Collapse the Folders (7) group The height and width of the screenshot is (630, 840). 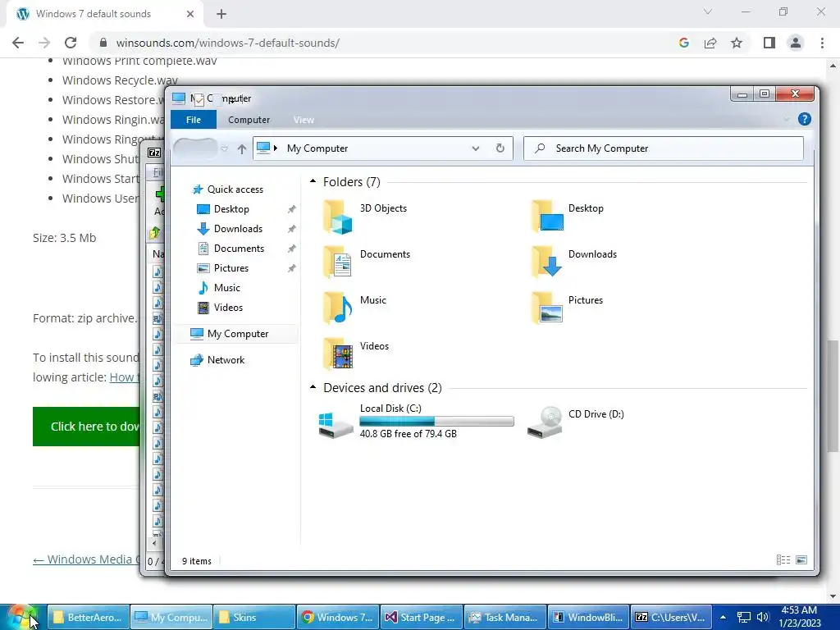click(313, 181)
